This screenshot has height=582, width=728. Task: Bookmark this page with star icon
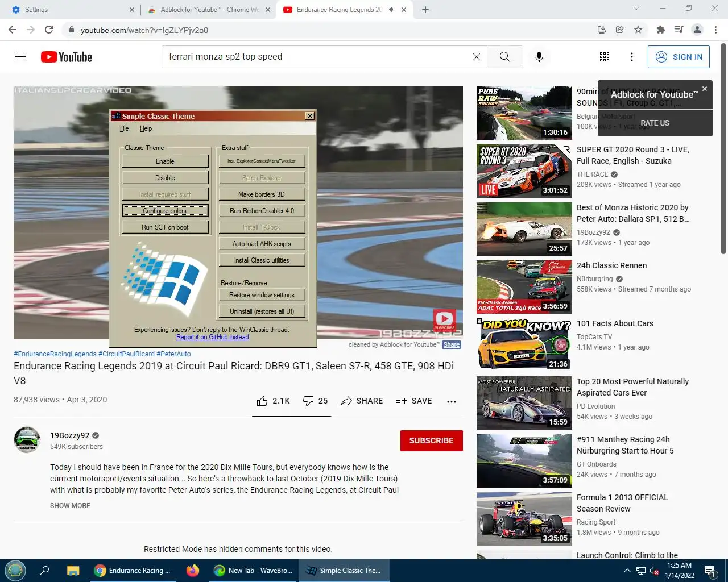point(638,30)
